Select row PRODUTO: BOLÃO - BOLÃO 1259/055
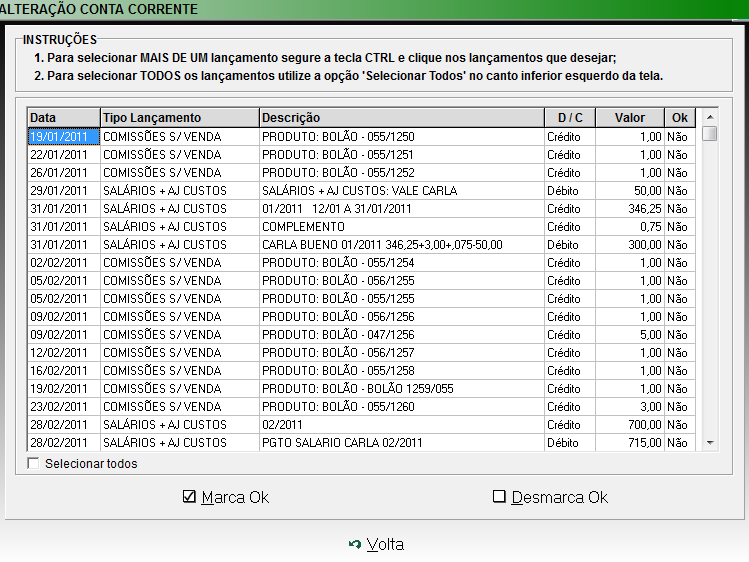This screenshot has height=562, width=749. tap(362, 389)
